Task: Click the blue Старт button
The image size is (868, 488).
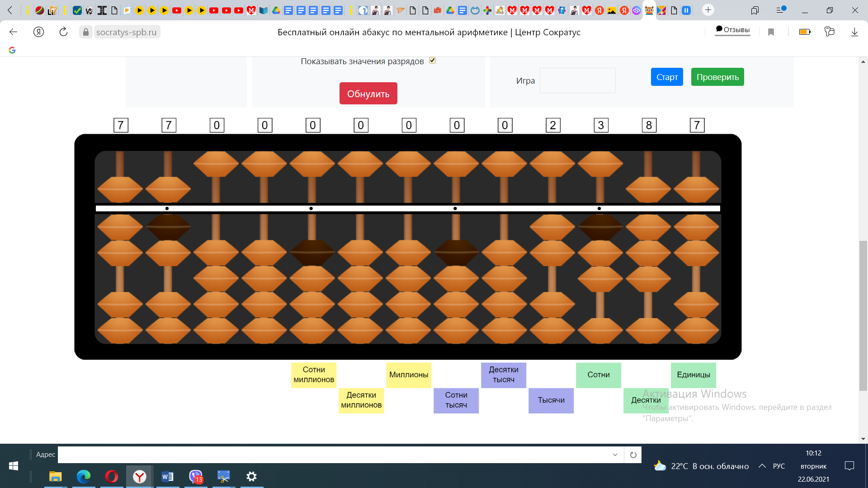Action: pyautogui.click(x=667, y=77)
